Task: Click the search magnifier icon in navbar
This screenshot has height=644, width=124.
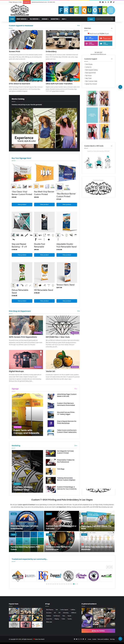Action: click(x=112, y=19)
